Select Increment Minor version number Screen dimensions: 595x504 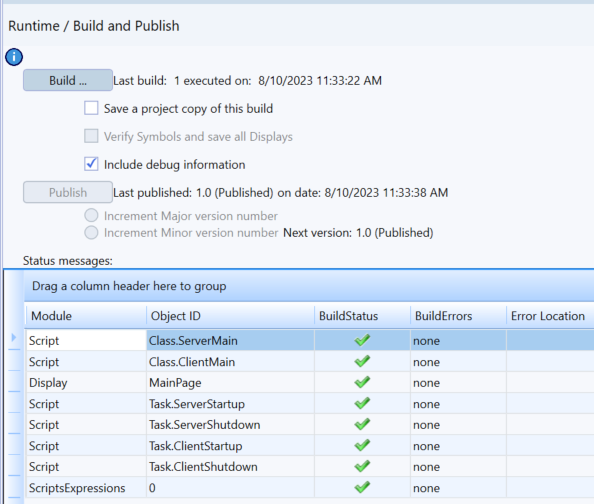91,232
